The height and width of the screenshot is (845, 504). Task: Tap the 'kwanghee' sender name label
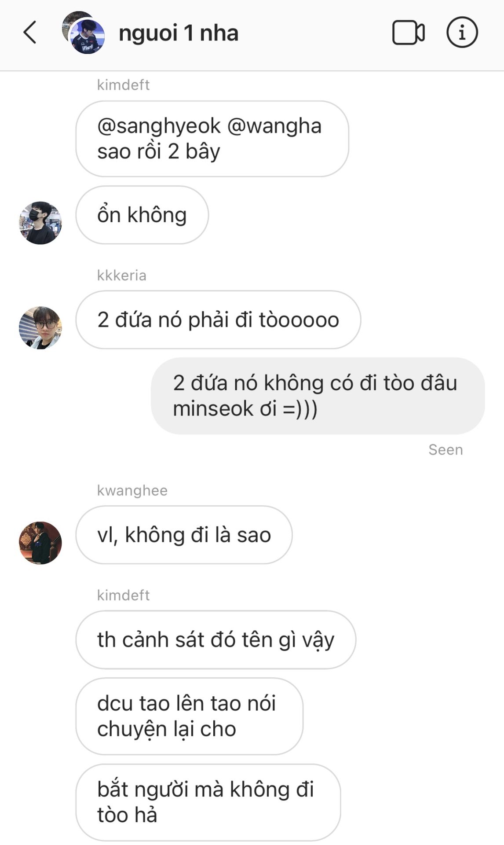tap(132, 490)
